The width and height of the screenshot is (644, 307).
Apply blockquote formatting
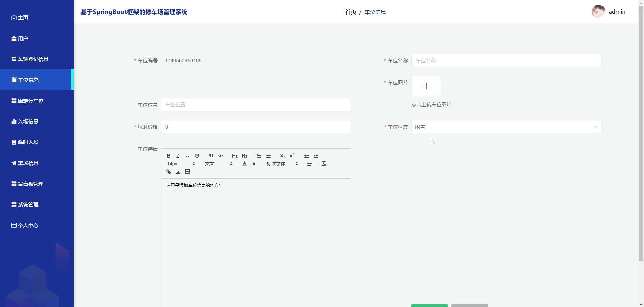[x=211, y=156]
